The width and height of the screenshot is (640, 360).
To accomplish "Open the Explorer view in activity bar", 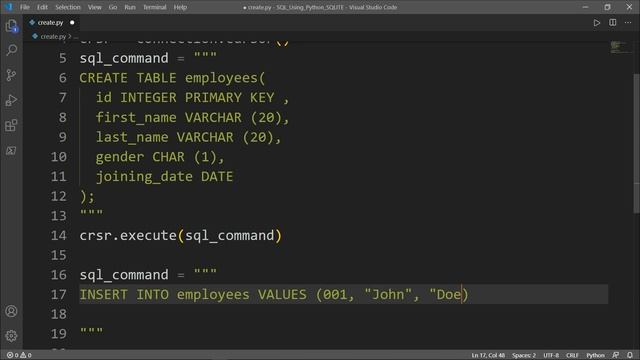I will click(11, 26).
